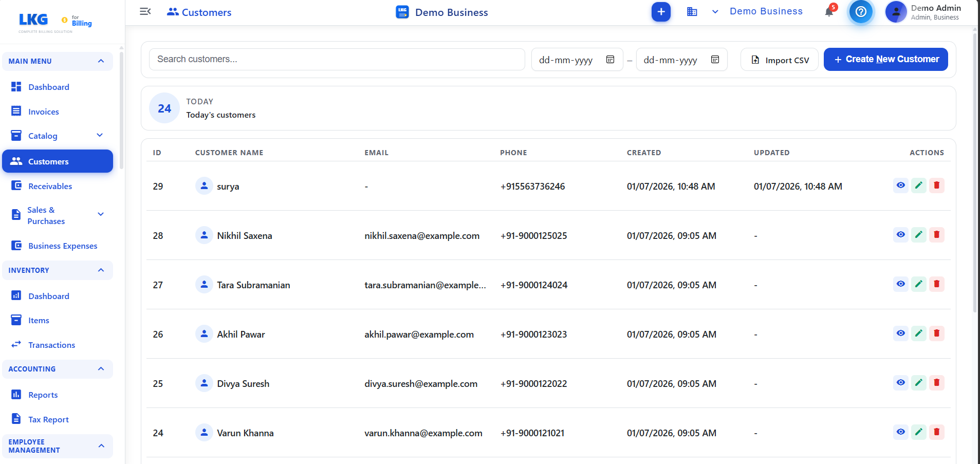Viewport: 980px width, 464px height.
Task: Collapse the sidebar with the hamburger icon
Action: pyautogui.click(x=145, y=11)
